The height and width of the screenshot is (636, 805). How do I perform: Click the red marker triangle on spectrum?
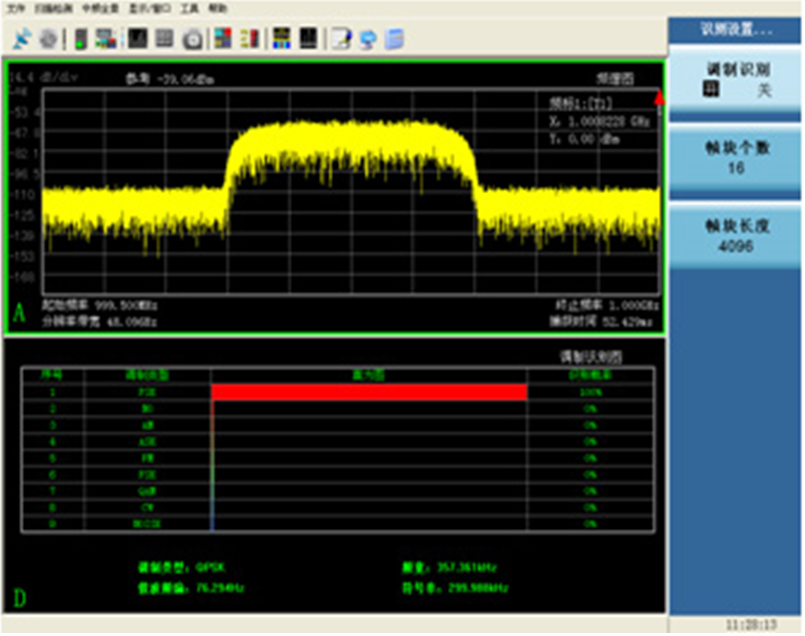tap(659, 98)
